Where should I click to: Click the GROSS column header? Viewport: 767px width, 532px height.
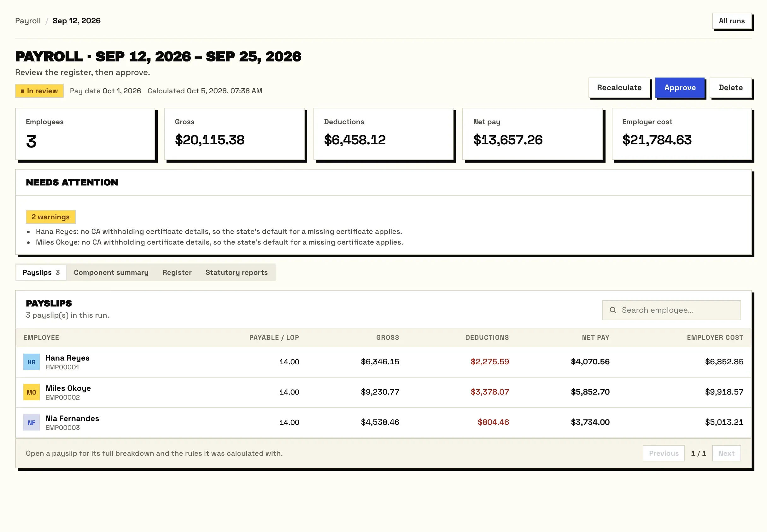point(388,338)
